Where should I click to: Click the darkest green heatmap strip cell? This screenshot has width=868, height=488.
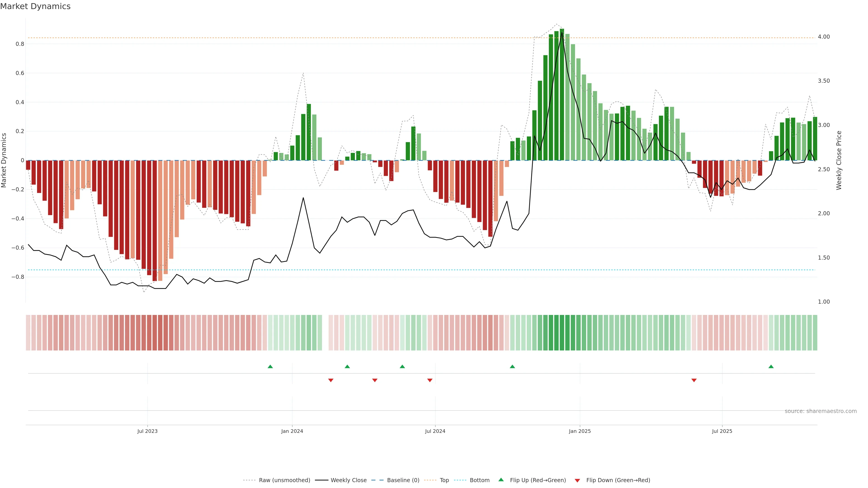(562, 333)
